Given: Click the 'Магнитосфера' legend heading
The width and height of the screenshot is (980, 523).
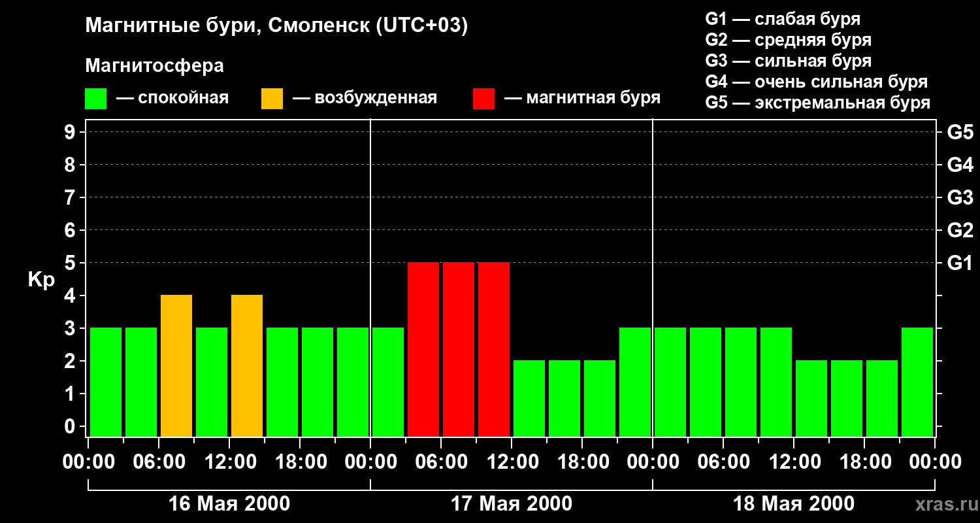Looking at the screenshot, I should [x=154, y=66].
